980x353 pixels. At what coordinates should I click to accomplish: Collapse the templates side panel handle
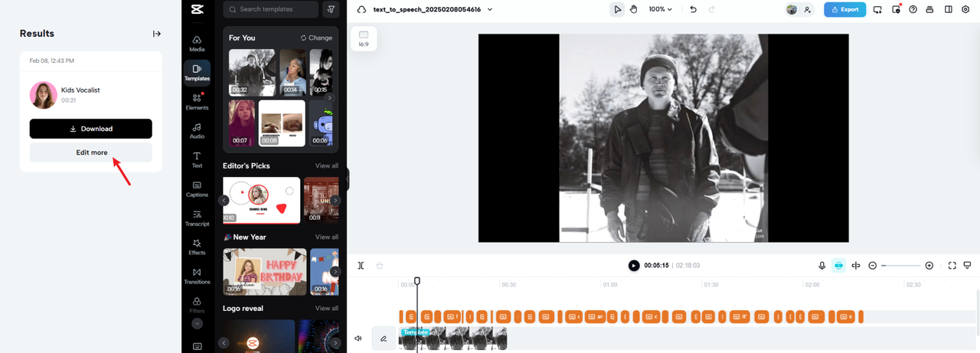348,179
